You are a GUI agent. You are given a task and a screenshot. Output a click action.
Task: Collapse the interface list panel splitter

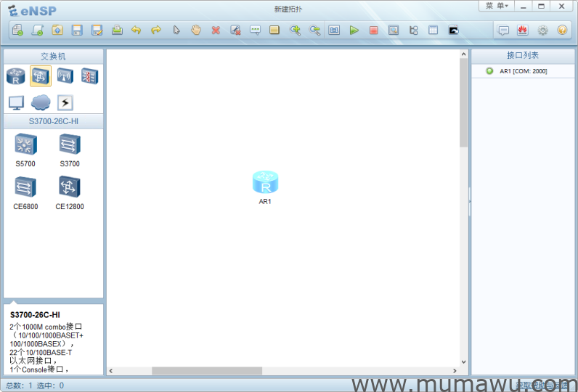point(469,202)
